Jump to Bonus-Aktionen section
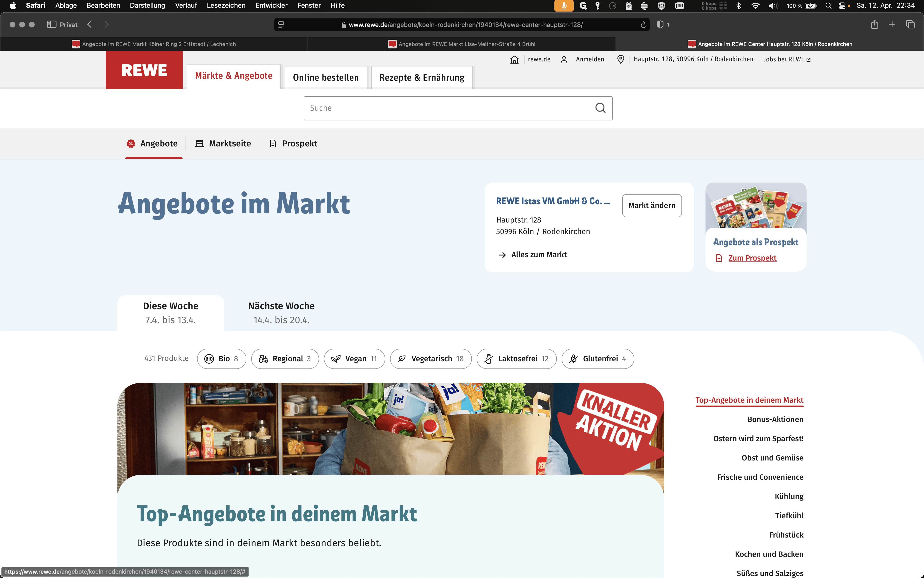 (775, 419)
